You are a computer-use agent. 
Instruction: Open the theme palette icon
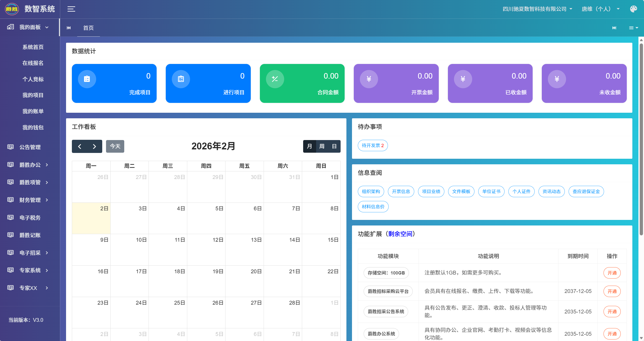pyautogui.click(x=633, y=9)
